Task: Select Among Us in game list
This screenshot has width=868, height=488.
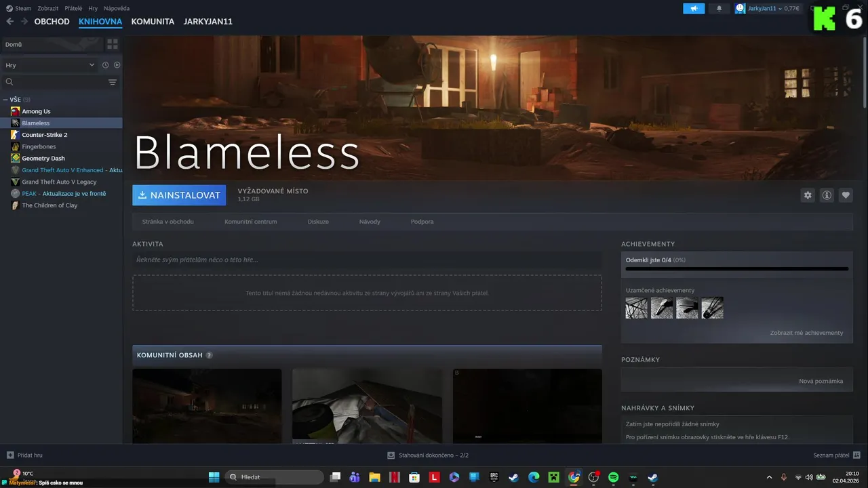Action: (61, 111)
